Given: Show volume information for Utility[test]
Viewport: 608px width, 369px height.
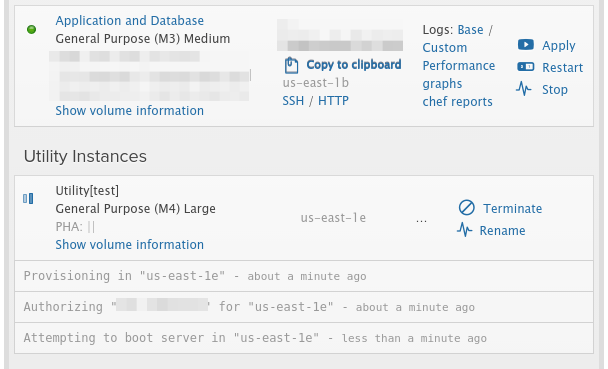Looking at the screenshot, I should point(130,245).
